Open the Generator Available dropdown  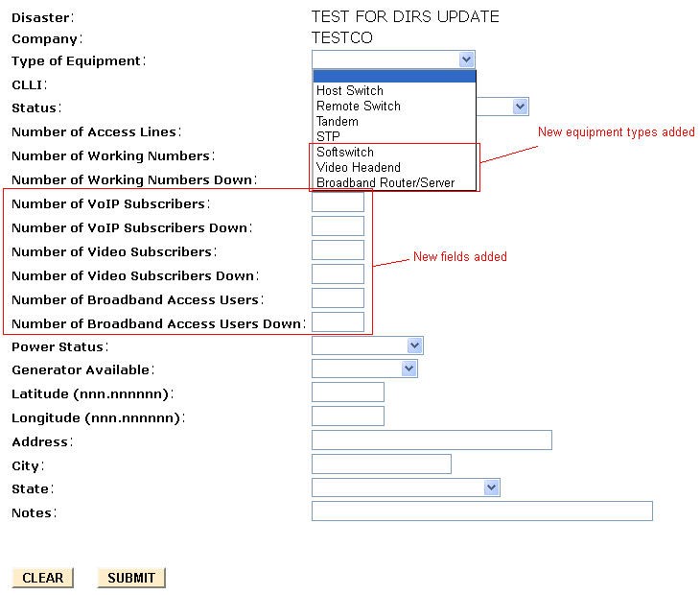tap(408, 369)
